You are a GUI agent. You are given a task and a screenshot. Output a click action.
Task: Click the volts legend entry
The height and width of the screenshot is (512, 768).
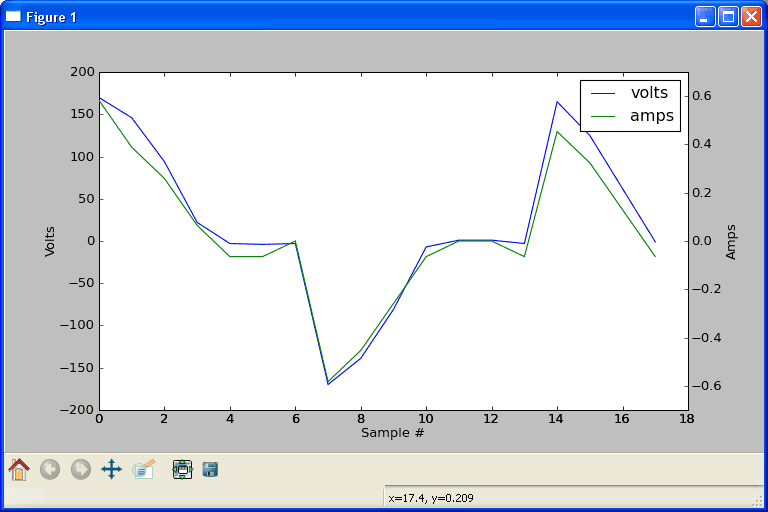tap(629, 93)
